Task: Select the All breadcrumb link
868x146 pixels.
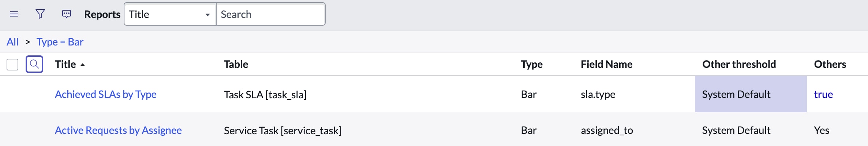Action: pos(12,42)
